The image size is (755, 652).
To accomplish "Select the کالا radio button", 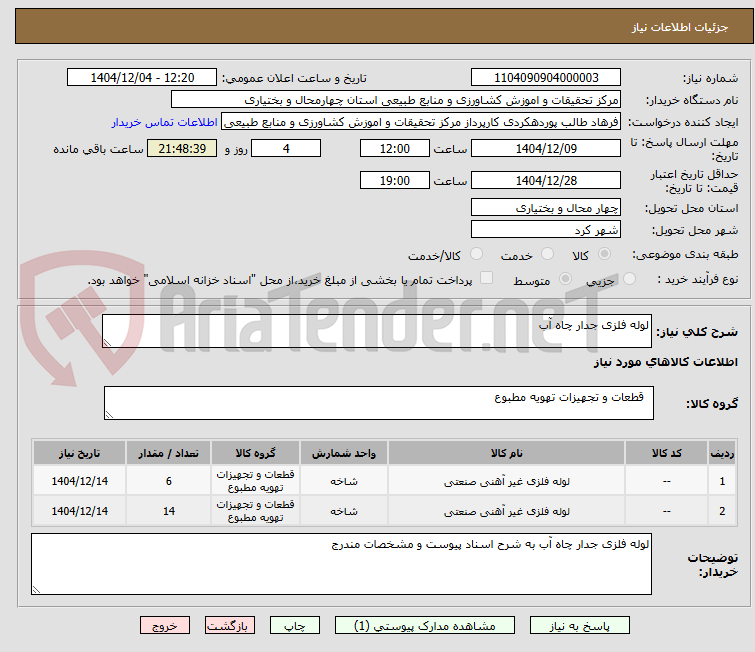I will pyautogui.click(x=604, y=254).
